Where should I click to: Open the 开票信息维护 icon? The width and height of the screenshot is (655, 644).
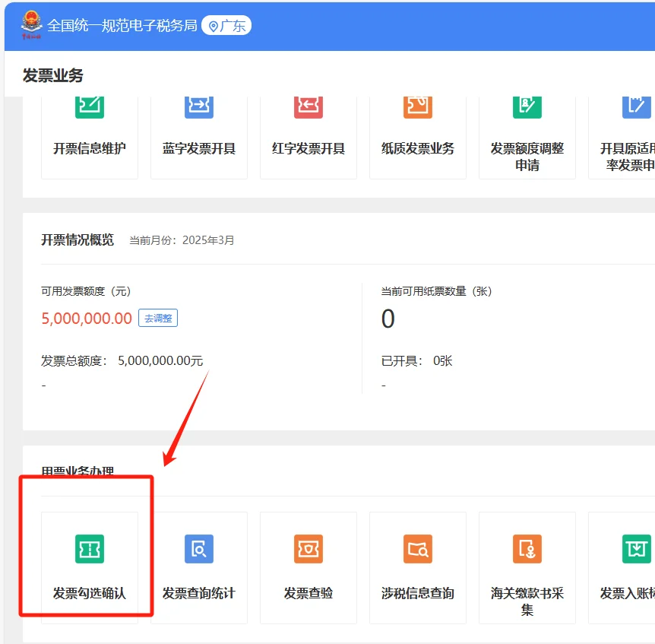(x=89, y=125)
